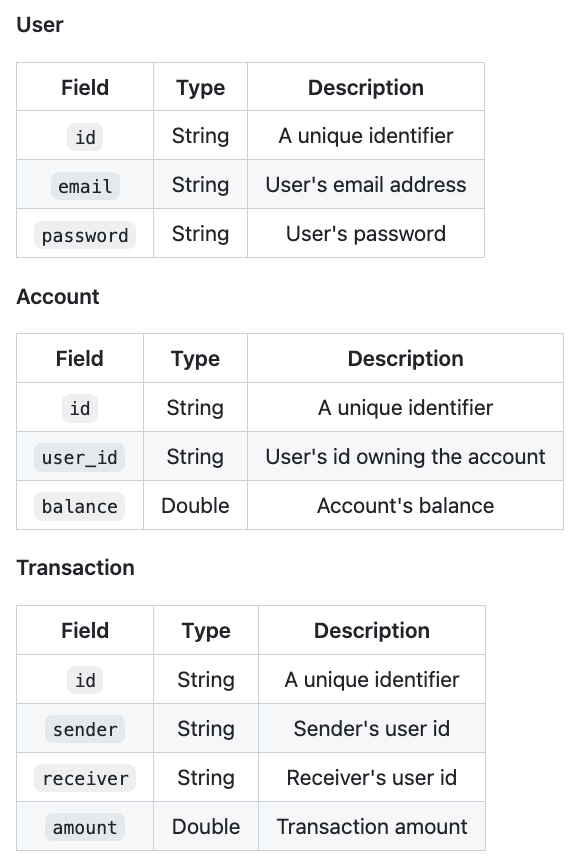Screen dimensions: 582x866
Task: Click the amount code field
Action: coord(85,827)
